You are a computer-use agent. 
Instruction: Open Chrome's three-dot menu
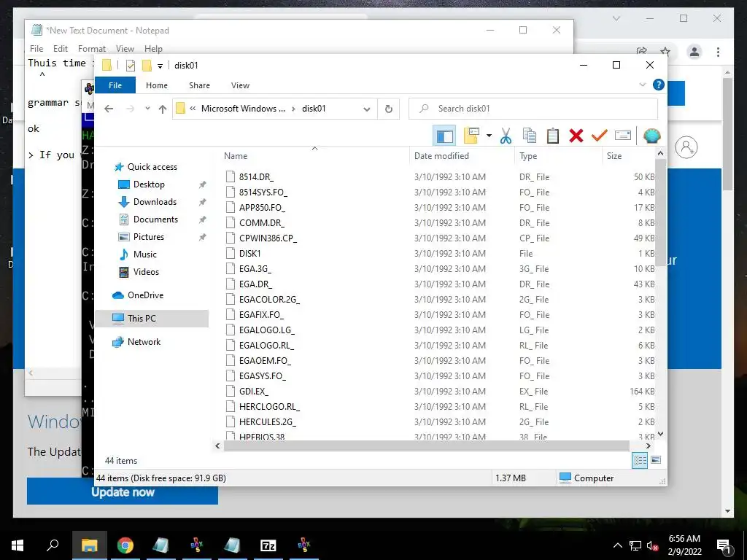[x=718, y=52]
